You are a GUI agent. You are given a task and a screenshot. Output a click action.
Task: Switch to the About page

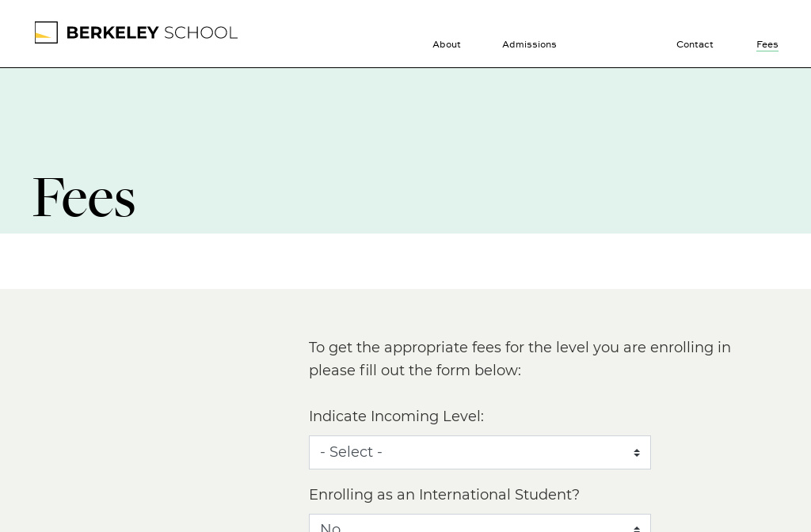coord(447,44)
